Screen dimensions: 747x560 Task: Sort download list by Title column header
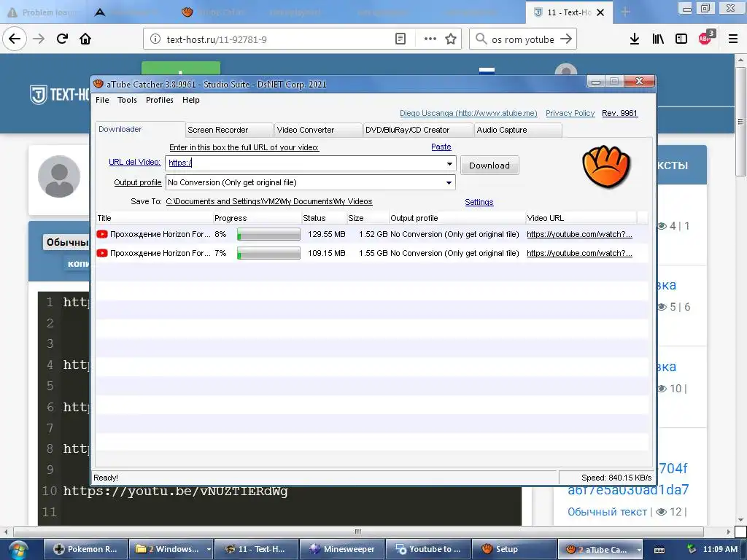pyautogui.click(x=155, y=218)
